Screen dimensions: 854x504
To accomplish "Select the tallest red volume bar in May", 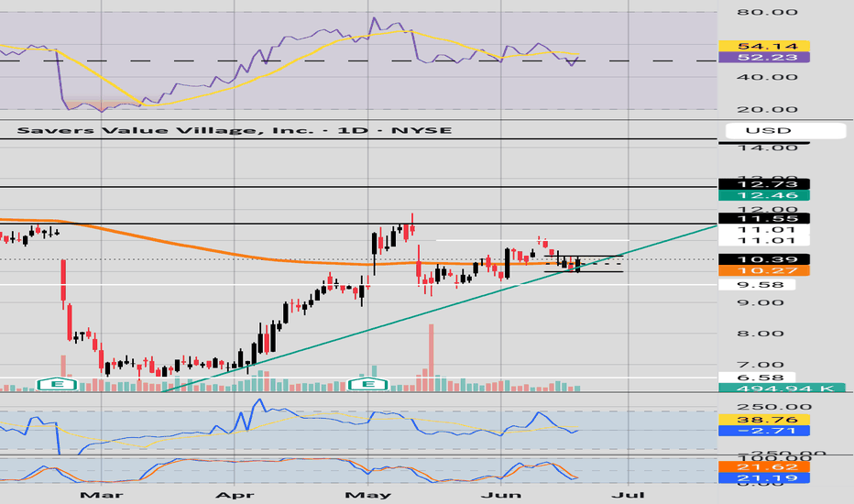I will pyautogui.click(x=432, y=357).
